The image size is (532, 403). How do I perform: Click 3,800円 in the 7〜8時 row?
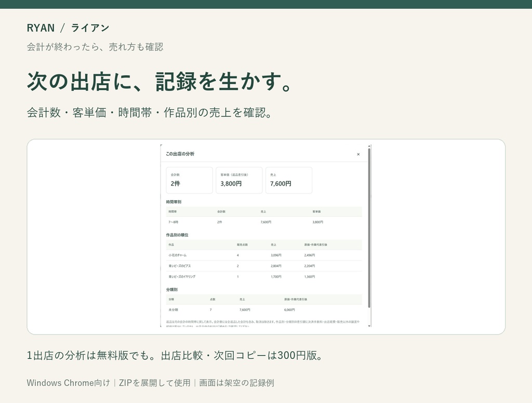click(317, 222)
